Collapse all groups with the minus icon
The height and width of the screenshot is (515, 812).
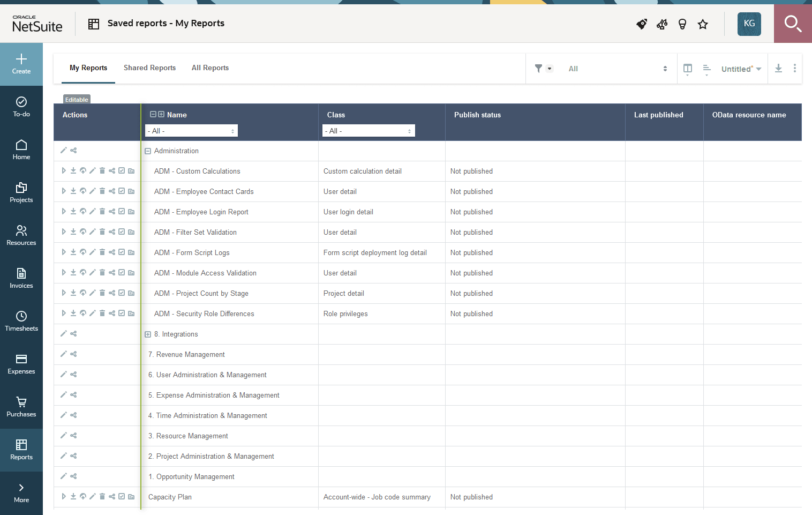(x=153, y=114)
